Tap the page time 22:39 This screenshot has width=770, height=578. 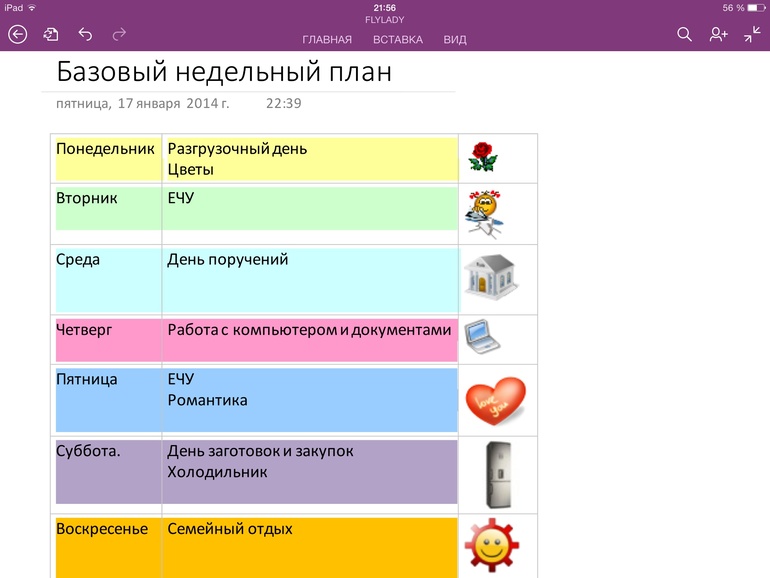pos(284,103)
